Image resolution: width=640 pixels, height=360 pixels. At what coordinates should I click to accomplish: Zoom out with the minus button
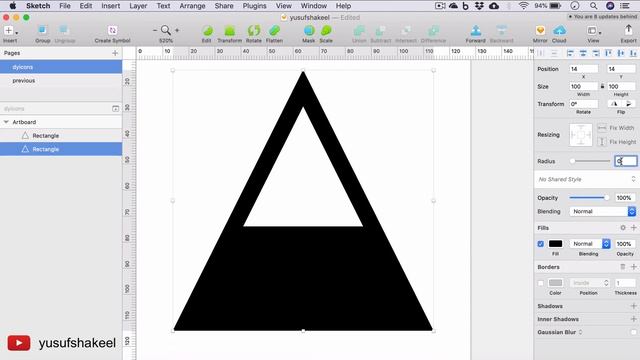coord(155,30)
